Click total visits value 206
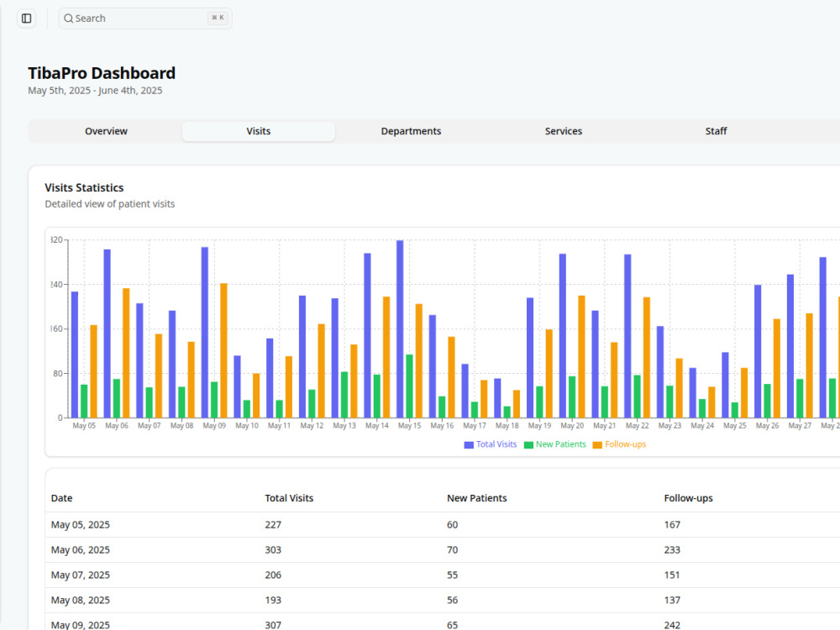 273,575
